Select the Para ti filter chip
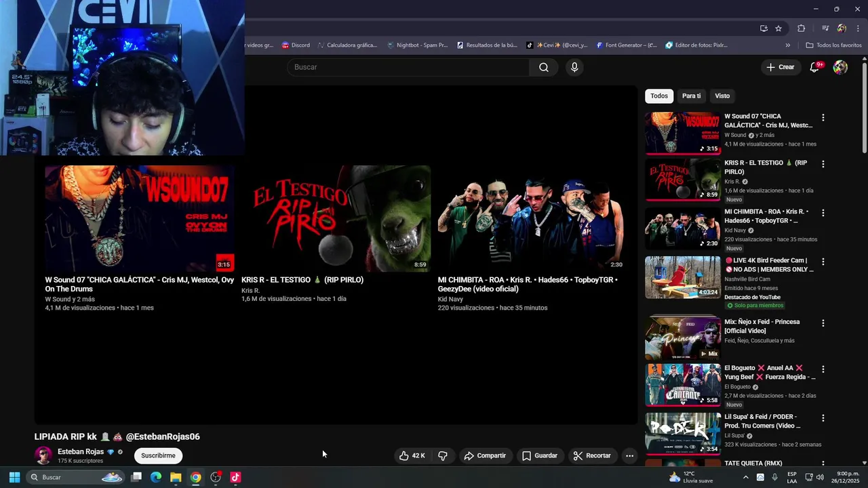The height and width of the screenshot is (488, 868). 692,96
